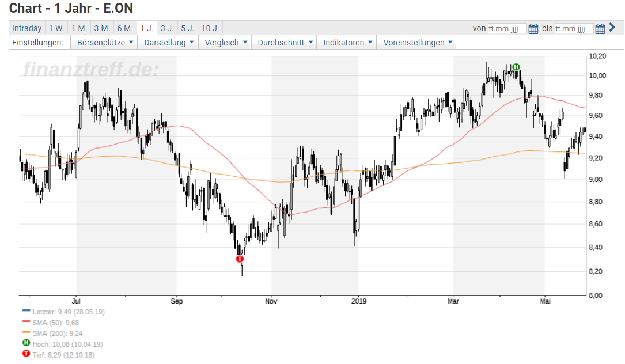Viewport: 625px width, 364px height.
Task: Click the 'SMA (200): 9,24' legend text
Action: click(x=58, y=333)
